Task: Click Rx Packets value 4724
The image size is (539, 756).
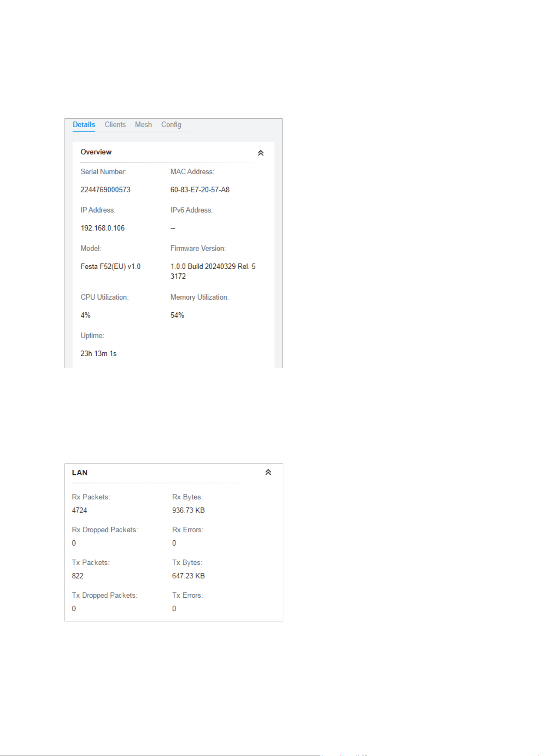Action: (80, 510)
